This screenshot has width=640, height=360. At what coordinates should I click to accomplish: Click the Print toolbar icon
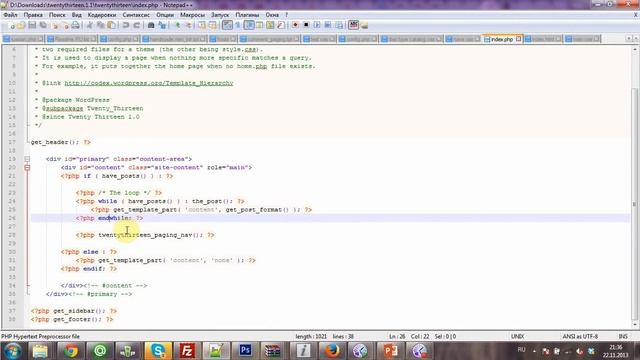(x=76, y=25)
